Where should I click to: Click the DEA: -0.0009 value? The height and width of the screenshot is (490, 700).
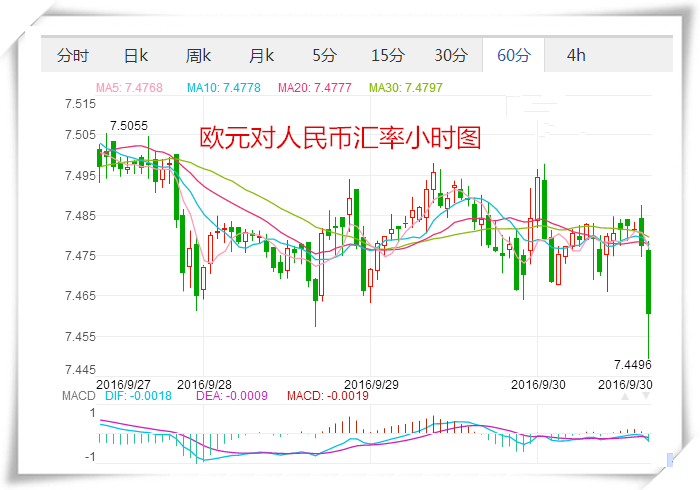[x=232, y=396]
